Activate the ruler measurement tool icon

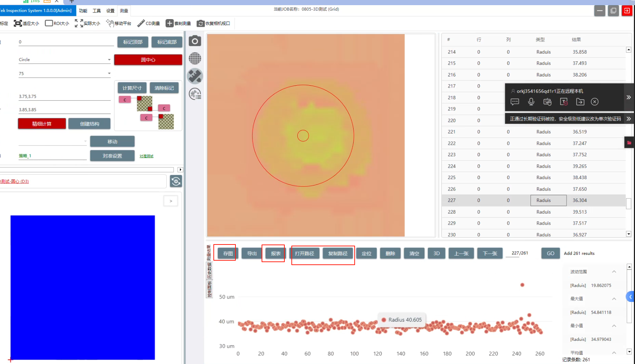tap(195, 76)
